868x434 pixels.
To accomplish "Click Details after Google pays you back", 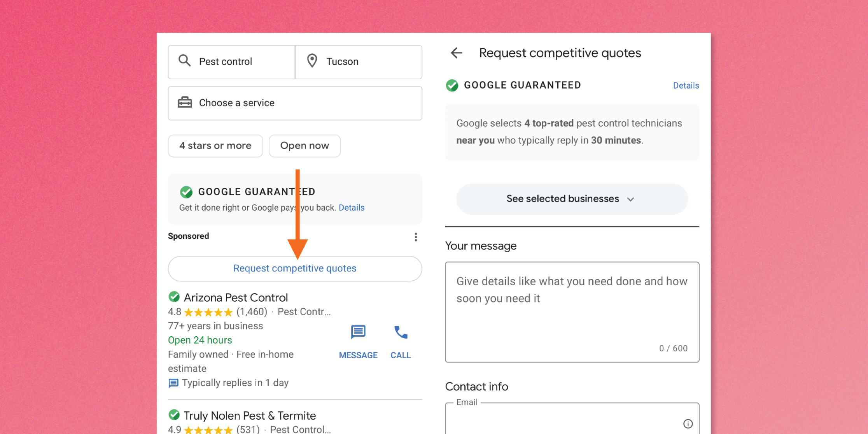I will (x=351, y=207).
